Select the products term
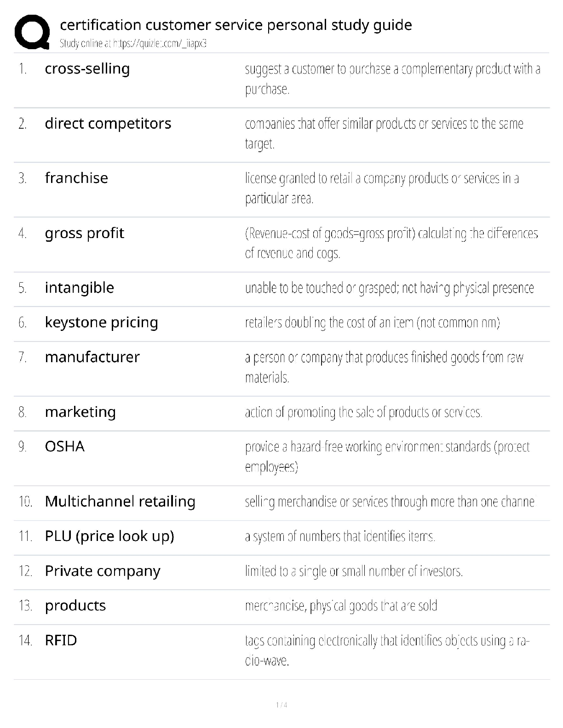563x728 pixels. tap(75, 606)
